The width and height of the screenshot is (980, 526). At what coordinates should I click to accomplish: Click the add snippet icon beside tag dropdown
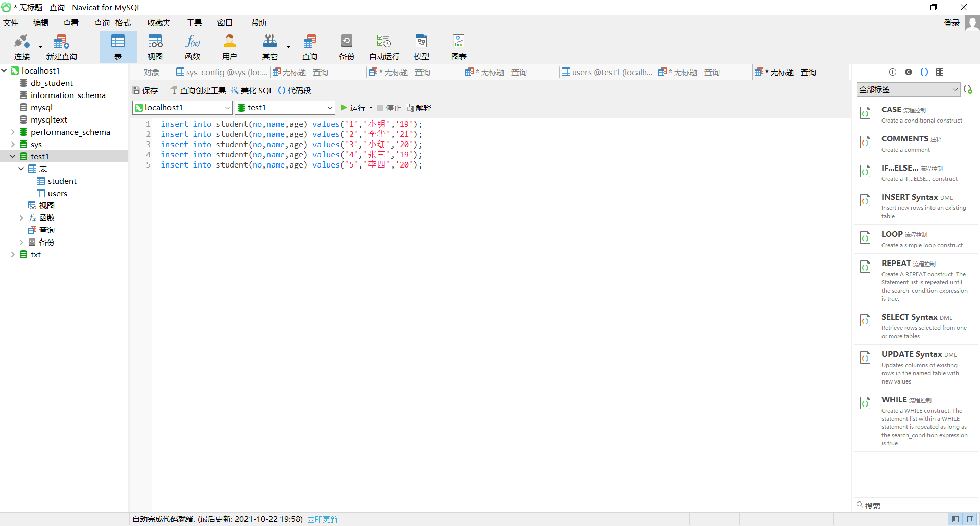[x=968, y=89]
